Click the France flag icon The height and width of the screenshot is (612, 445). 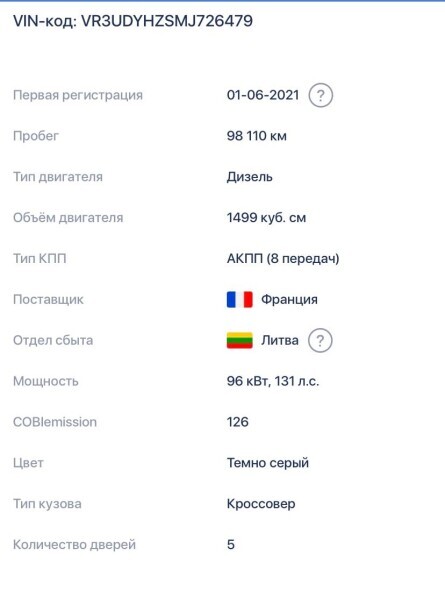coord(240,300)
